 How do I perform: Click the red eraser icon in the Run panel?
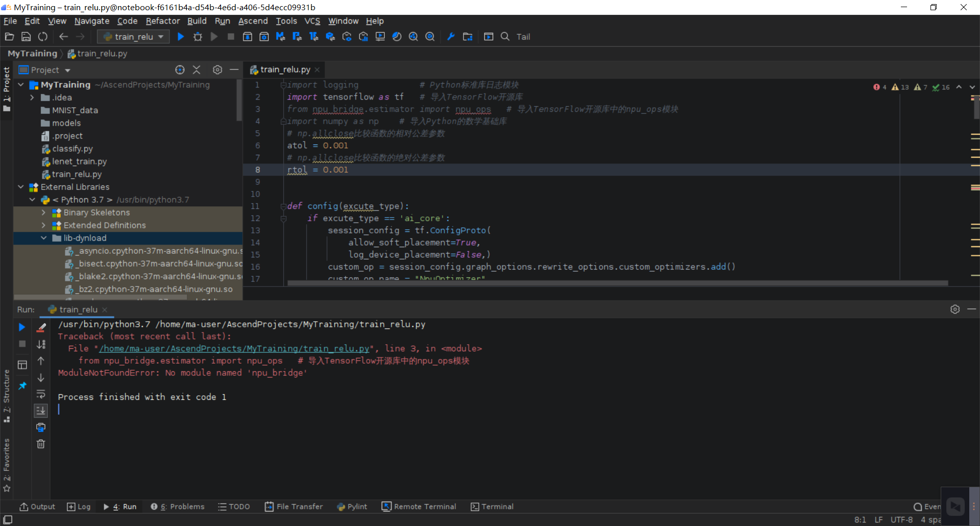point(41,327)
